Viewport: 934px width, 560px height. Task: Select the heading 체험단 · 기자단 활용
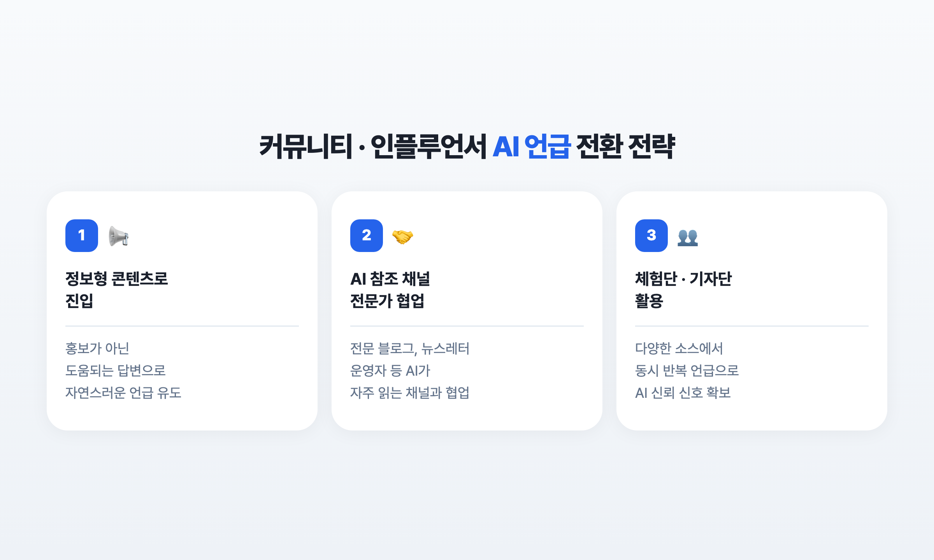pyautogui.click(x=683, y=290)
